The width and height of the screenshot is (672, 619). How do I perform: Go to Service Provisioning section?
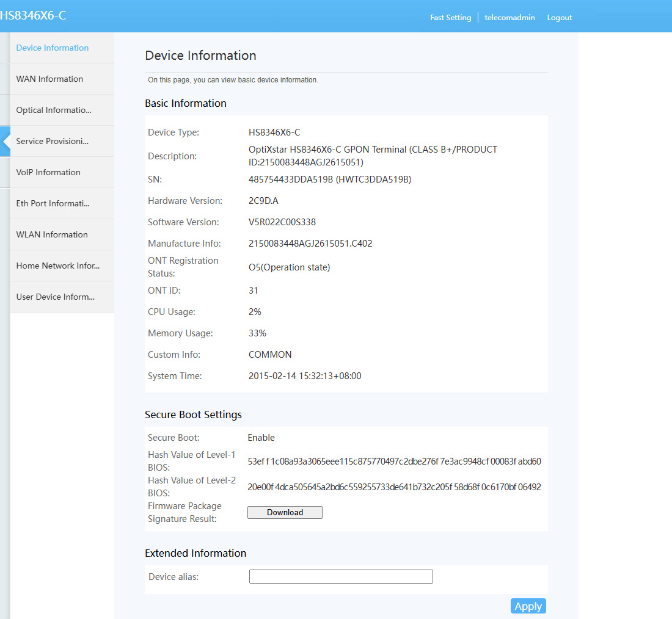(53, 142)
